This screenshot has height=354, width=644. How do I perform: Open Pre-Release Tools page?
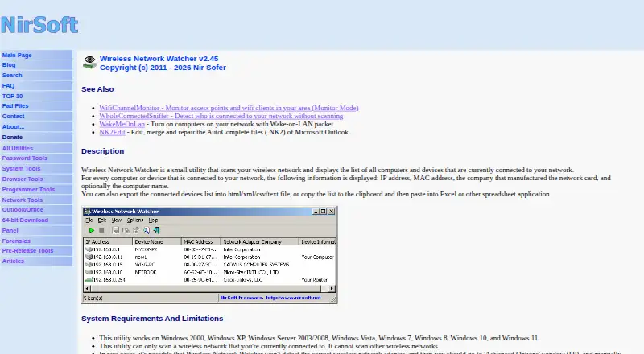click(x=27, y=251)
